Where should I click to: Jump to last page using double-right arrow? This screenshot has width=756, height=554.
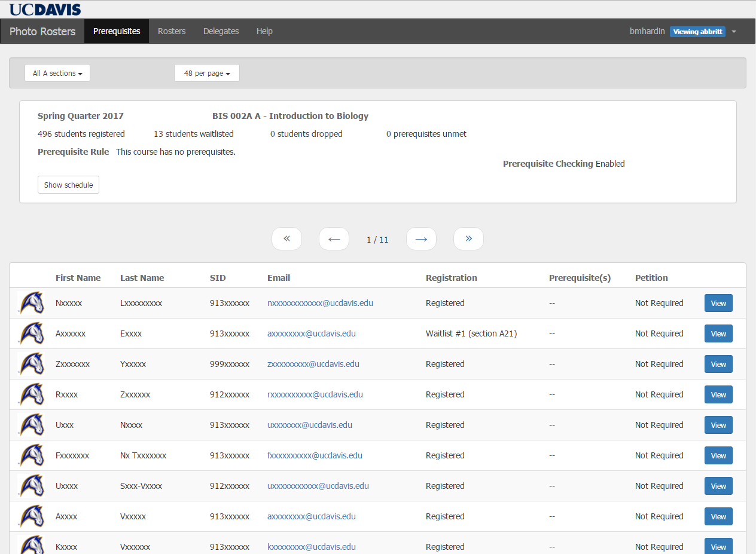[468, 239]
